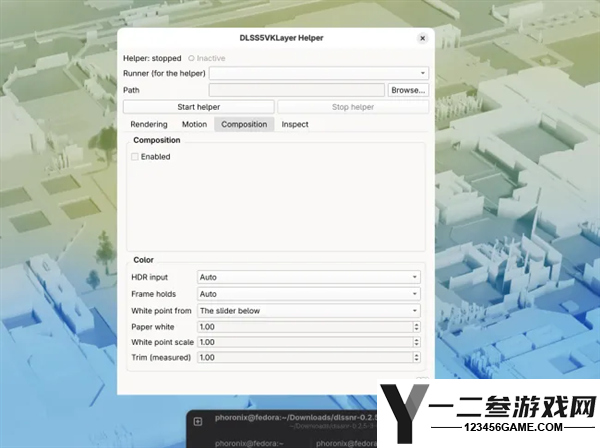This screenshot has width=600, height=448.
Task: Click the Trim (measured) spinner arrows
Action: (417, 358)
